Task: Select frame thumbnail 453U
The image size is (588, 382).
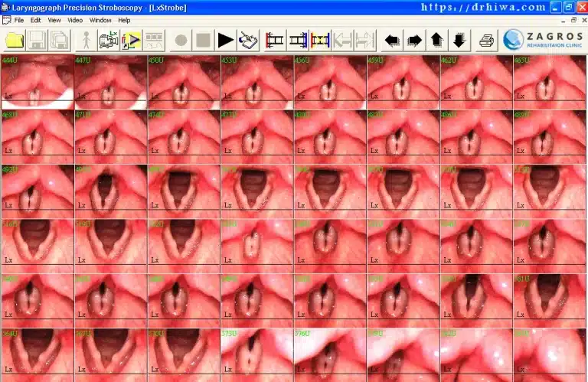Action: click(257, 82)
